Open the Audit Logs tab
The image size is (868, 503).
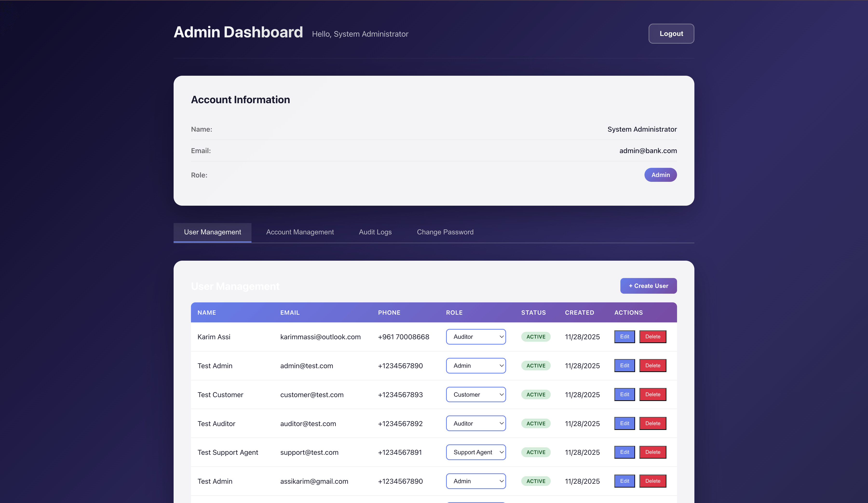(x=375, y=232)
